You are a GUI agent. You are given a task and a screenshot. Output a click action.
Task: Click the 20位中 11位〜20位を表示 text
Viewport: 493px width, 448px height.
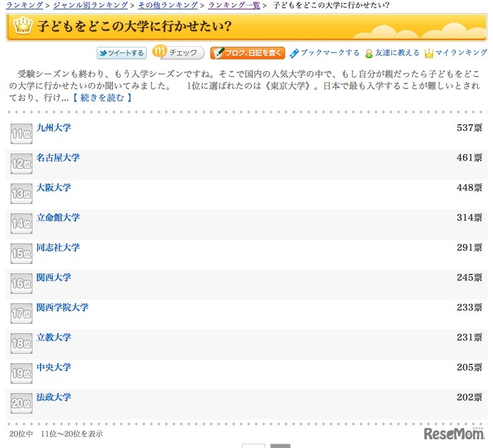56,434
